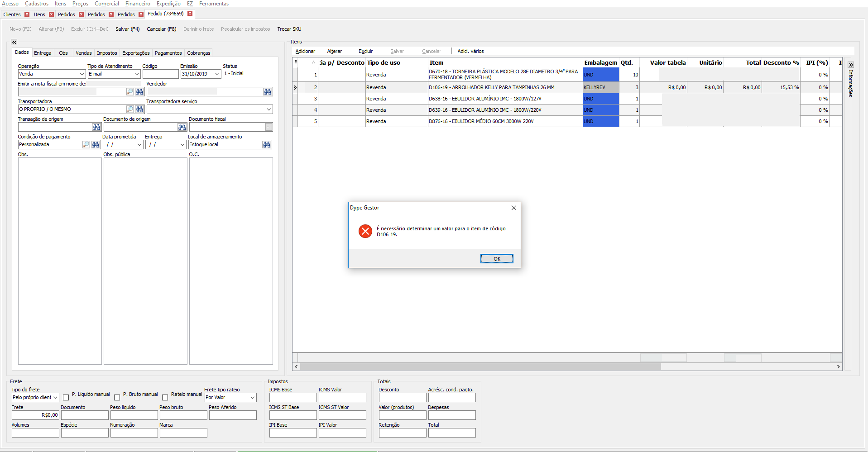
Task: Open the Emissão date dropdown
Action: (x=217, y=74)
